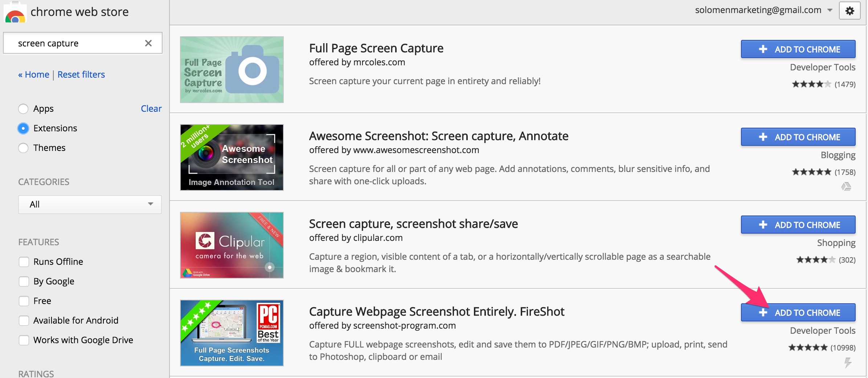The height and width of the screenshot is (378, 868).
Task: Click the Google Drive icon under Awesome Screenshot rating
Action: coord(846,186)
